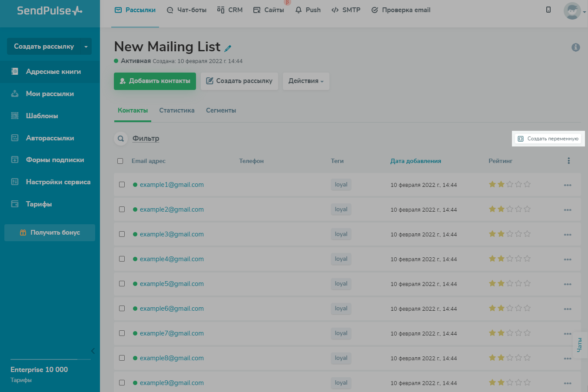Expand the Действия dropdown
The width and height of the screenshot is (588, 392).
(306, 81)
